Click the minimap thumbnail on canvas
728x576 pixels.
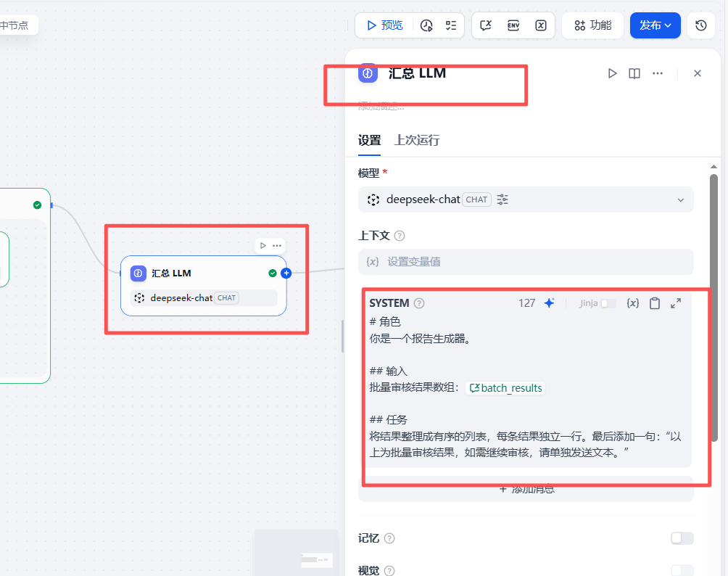(297, 553)
